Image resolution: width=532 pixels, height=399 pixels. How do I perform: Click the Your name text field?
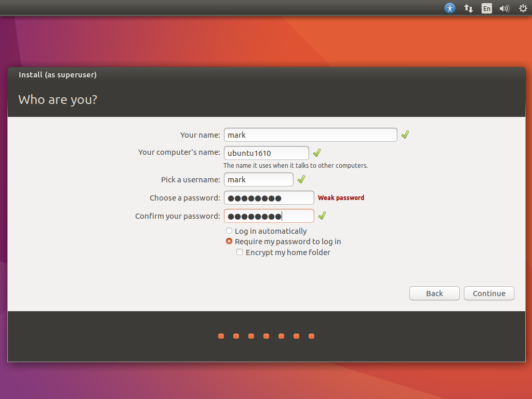310,135
